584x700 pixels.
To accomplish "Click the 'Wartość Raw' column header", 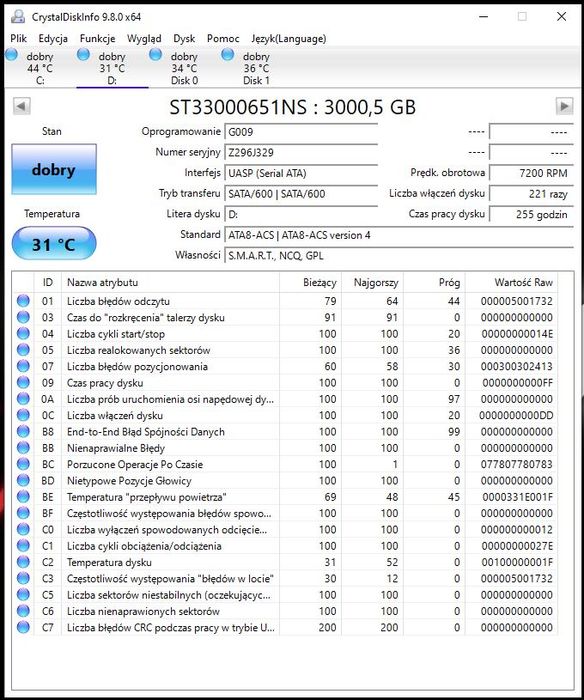I will pos(512,283).
